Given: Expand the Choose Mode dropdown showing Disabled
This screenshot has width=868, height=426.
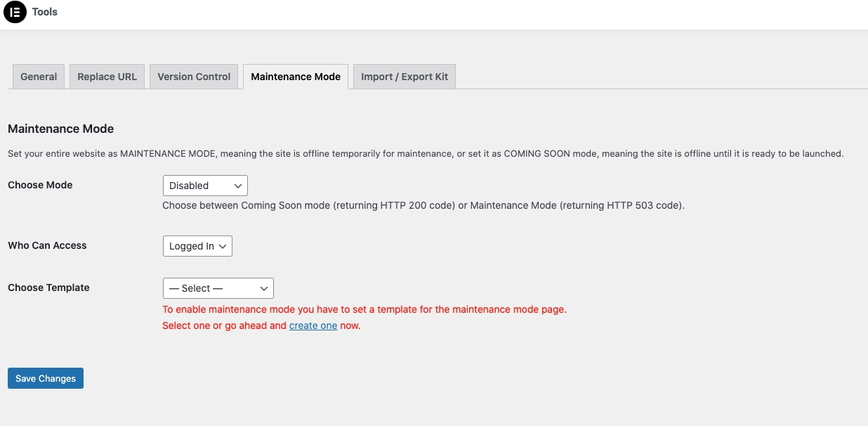Looking at the screenshot, I should (205, 186).
